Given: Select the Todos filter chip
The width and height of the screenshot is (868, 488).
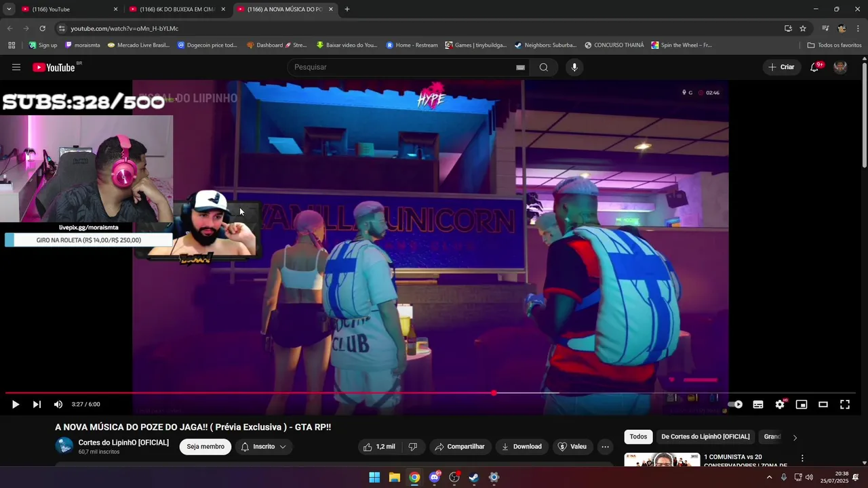Looking at the screenshot, I should click(638, 437).
